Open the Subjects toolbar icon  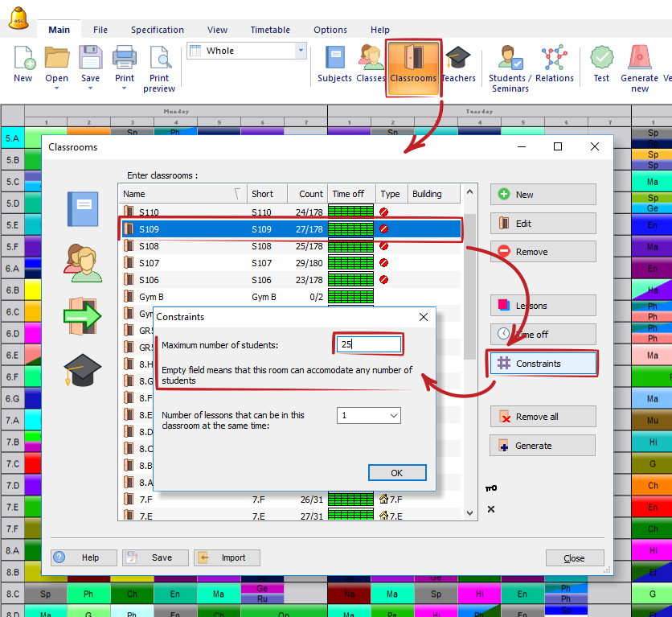tap(334, 59)
